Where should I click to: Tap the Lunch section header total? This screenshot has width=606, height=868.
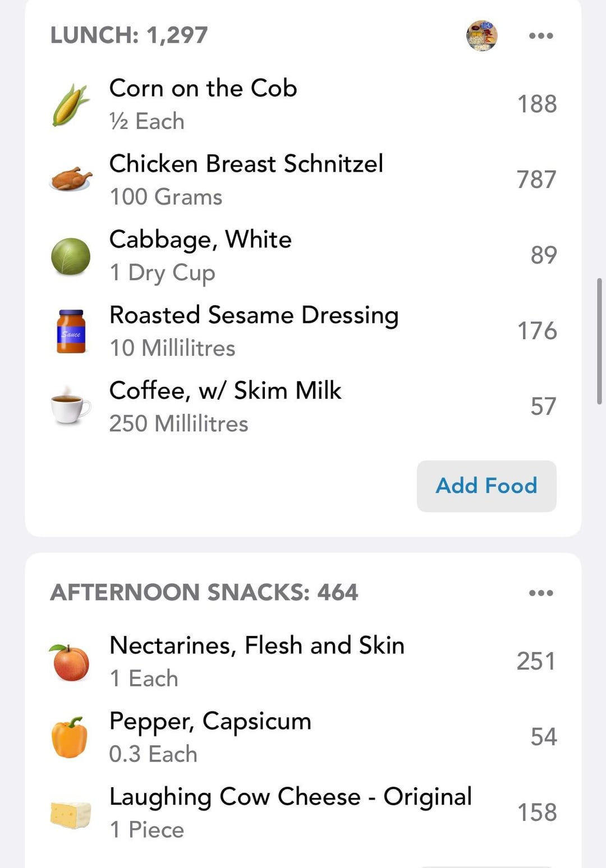point(129,35)
